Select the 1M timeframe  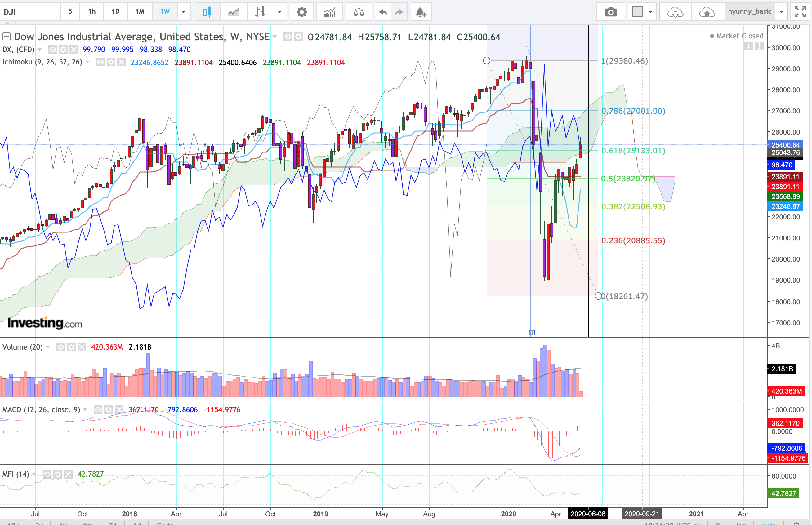[x=140, y=11]
